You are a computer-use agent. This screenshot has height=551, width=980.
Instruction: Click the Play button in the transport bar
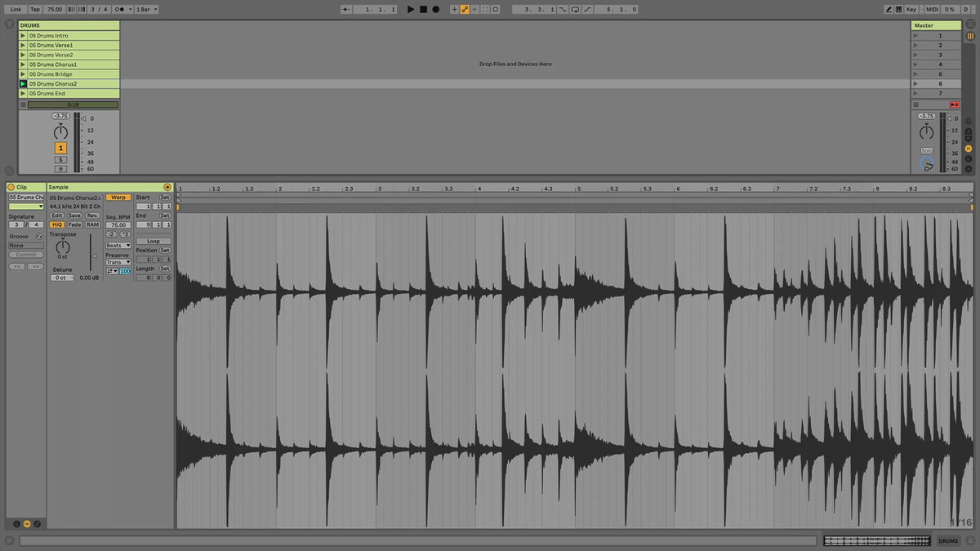(x=411, y=9)
